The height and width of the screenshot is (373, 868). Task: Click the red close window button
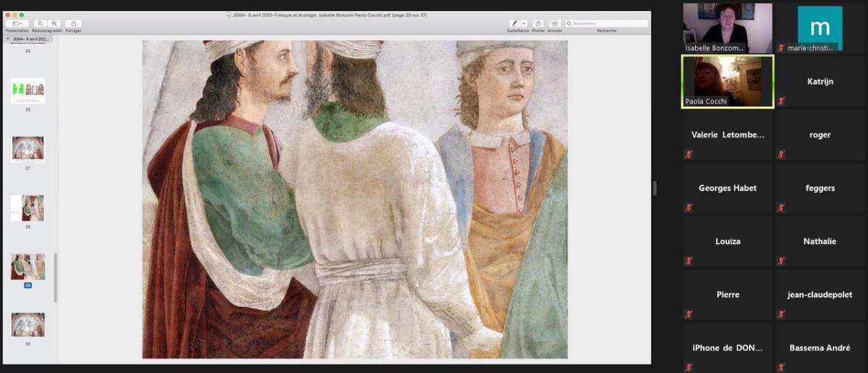tap(8, 14)
